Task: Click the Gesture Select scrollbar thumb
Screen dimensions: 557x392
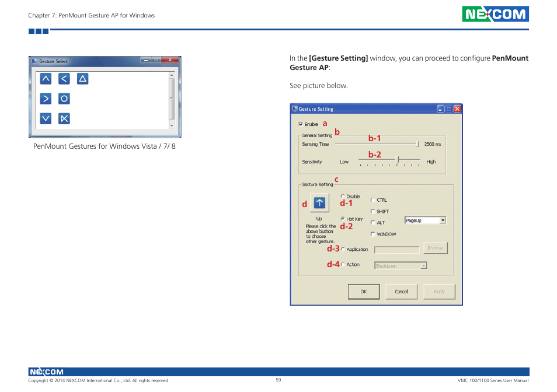Action: pos(172,99)
